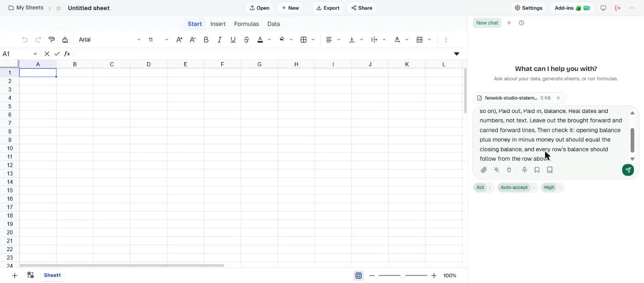Expand horizontal alignment options arrow
The height and width of the screenshot is (283, 644).
coord(339,40)
